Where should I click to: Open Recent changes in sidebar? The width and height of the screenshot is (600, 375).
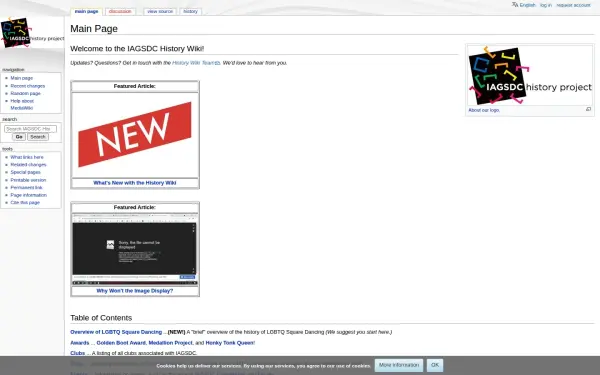click(x=28, y=86)
